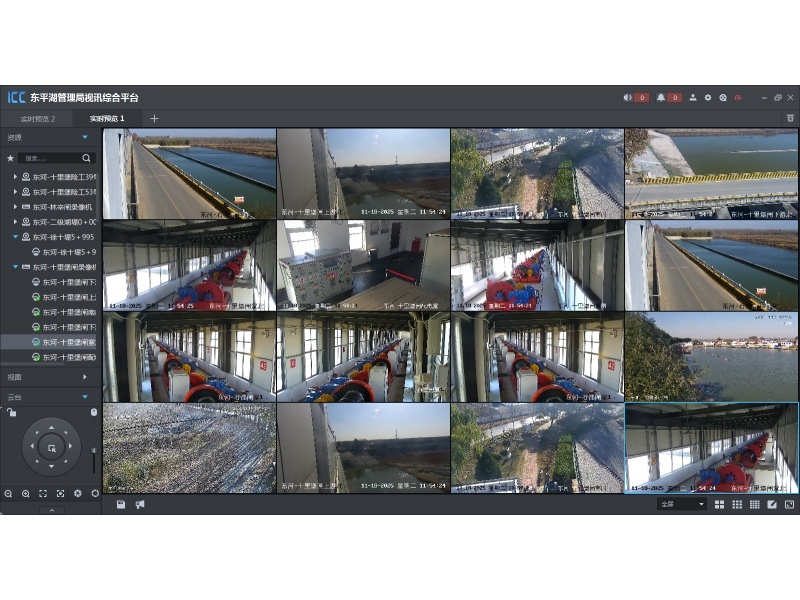Click the device search input field
800x600 pixels.
(x=50, y=158)
